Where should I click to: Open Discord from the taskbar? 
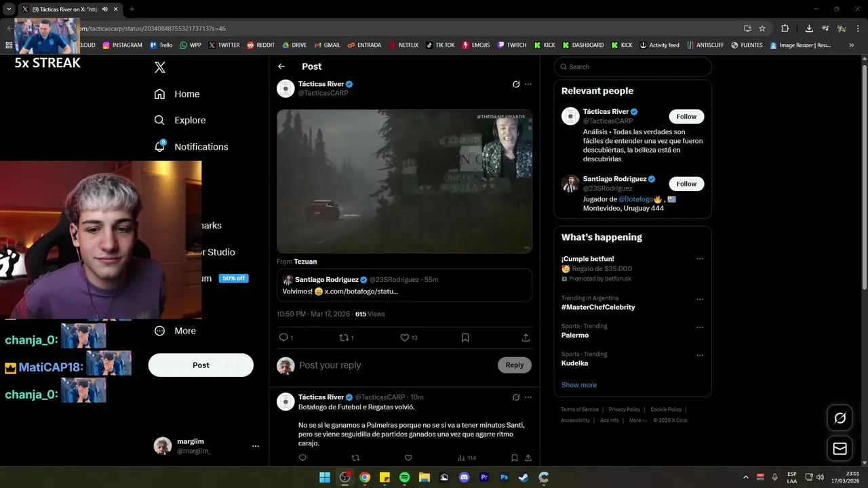464,477
